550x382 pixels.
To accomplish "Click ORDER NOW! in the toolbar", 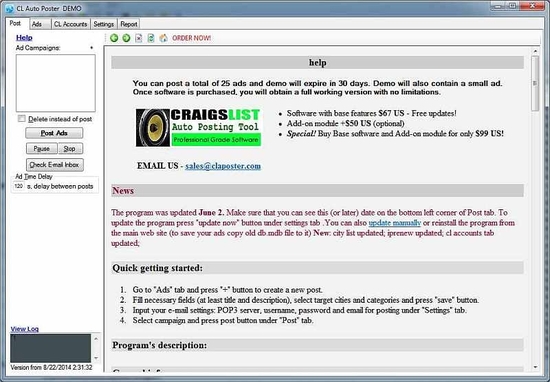I will pyautogui.click(x=192, y=38).
